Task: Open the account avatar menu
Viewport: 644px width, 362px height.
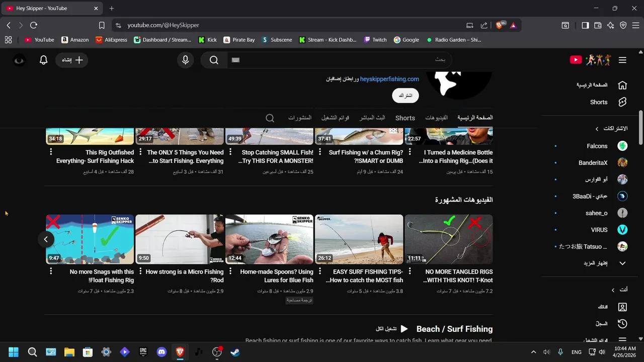Action: tap(19, 60)
